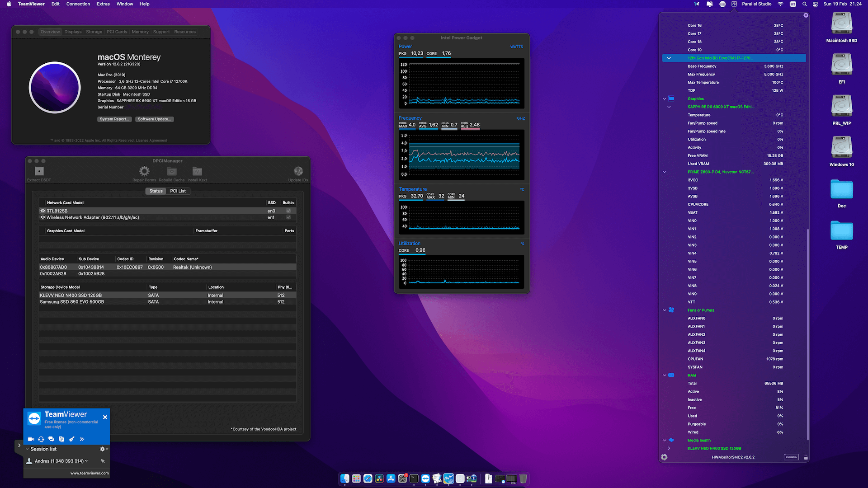The image size is (868, 488).
Task: Open Terminal from the Dock
Action: coord(414,479)
